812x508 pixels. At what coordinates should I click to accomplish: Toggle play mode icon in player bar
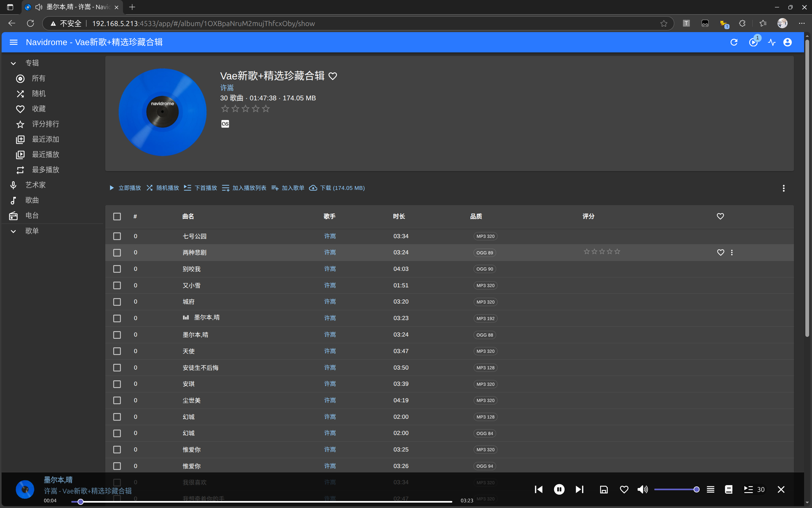[x=710, y=490]
